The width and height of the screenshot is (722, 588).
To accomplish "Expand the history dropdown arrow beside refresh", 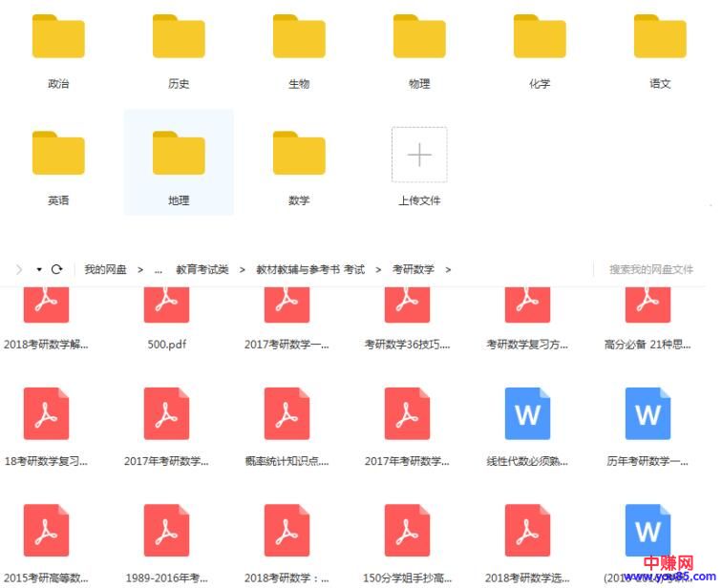I will pos(39,270).
